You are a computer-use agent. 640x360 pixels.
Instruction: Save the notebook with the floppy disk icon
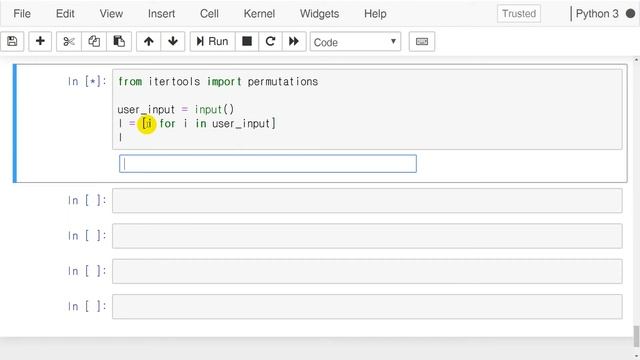12,41
